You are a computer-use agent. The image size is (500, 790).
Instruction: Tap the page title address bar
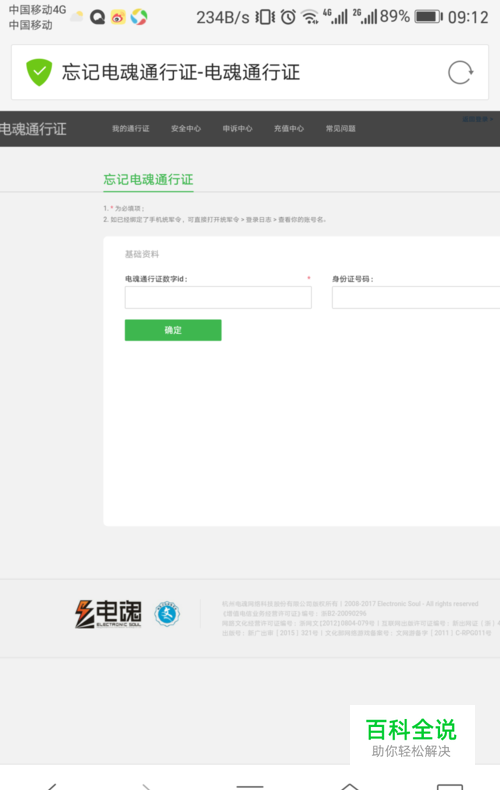(x=250, y=72)
